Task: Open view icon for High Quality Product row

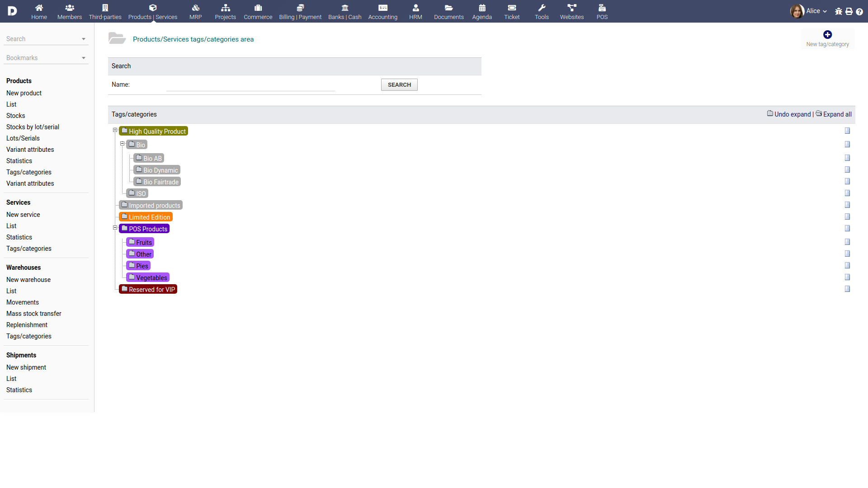Action: pos(847,131)
